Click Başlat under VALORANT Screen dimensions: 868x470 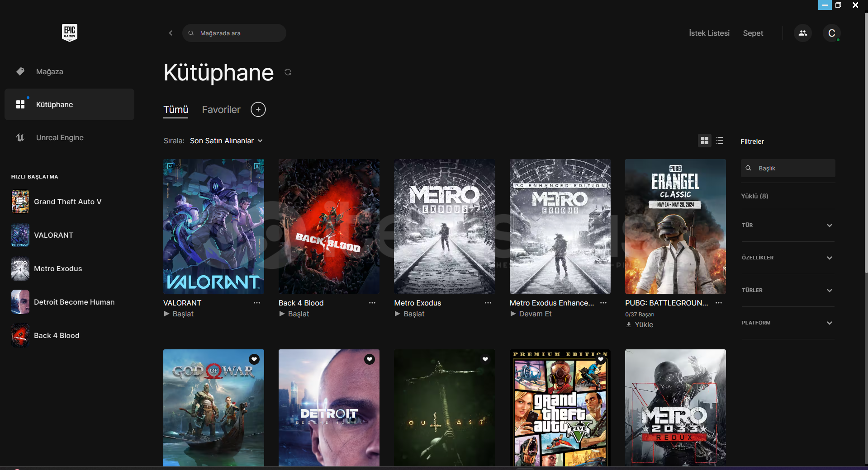[x=179, y=314]
